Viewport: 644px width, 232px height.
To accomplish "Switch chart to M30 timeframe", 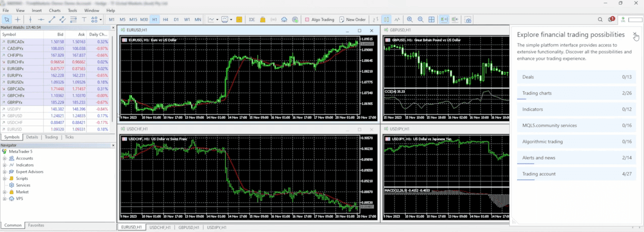I will click(144, 20).
